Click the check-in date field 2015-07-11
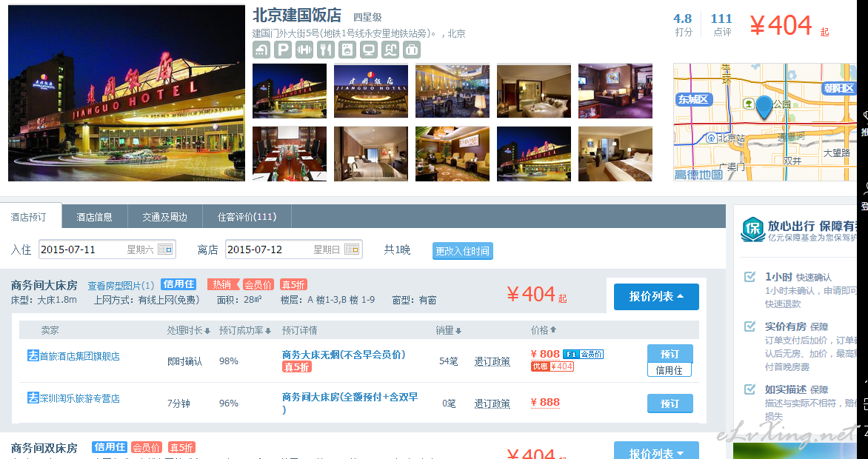Image resolution: width=868 pixels, height=459 pixels. click(107, 249)
